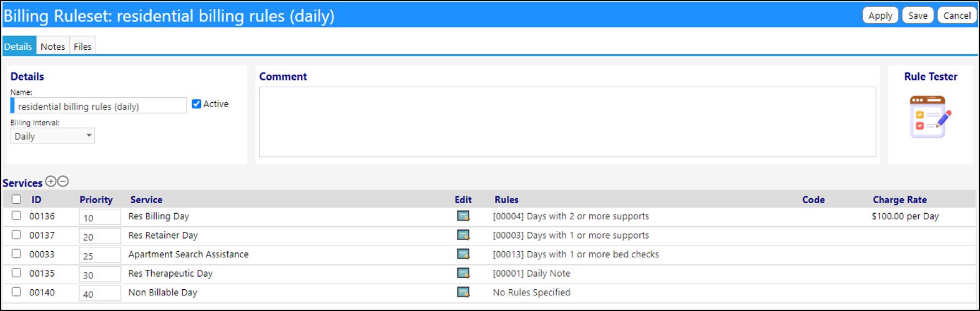Toggle the Active checkbox
This screenshot has height=311, width=980.
[x=197, y=104]
